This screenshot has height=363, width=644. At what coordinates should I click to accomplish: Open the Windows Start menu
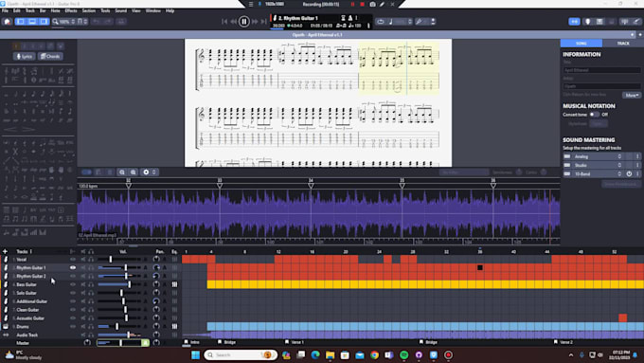coord(195,354)
